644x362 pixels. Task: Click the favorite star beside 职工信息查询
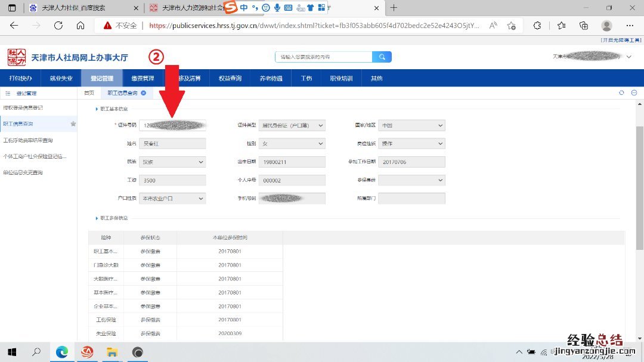pos(73,124)
